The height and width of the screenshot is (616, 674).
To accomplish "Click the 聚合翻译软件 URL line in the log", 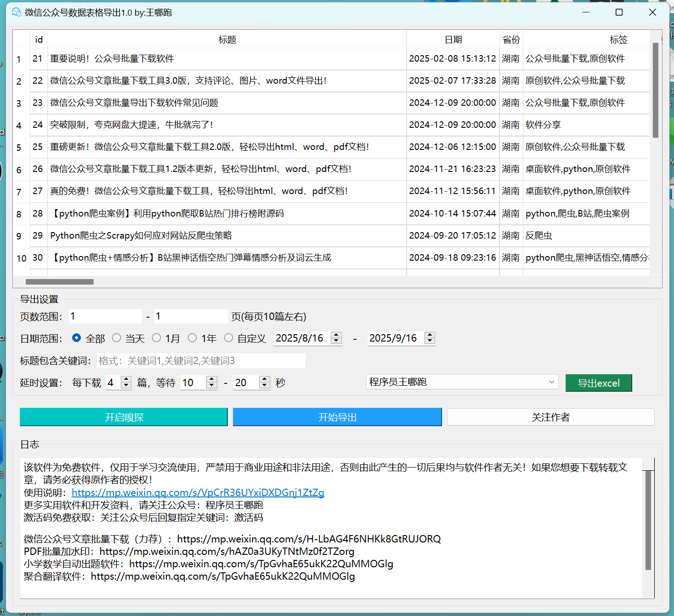I will [x=189, y=576].
